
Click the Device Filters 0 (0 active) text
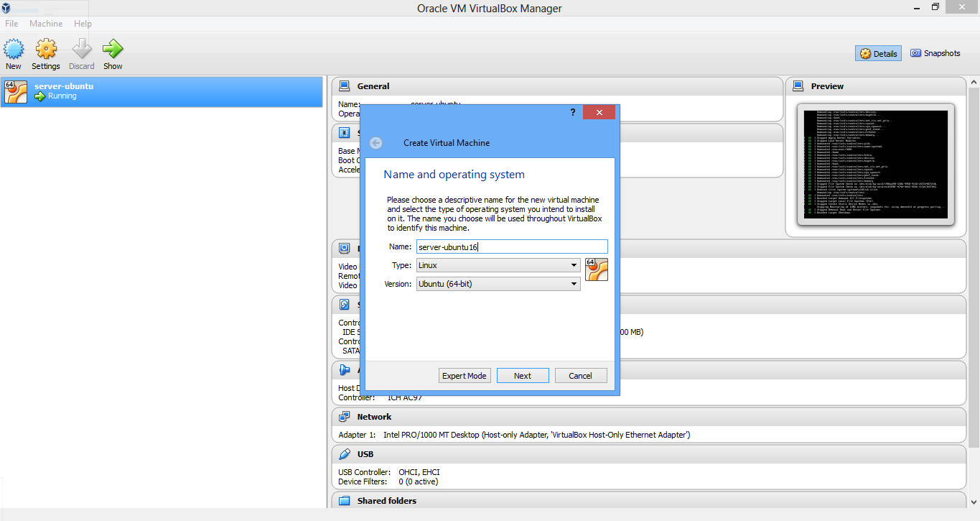(388, 481)
